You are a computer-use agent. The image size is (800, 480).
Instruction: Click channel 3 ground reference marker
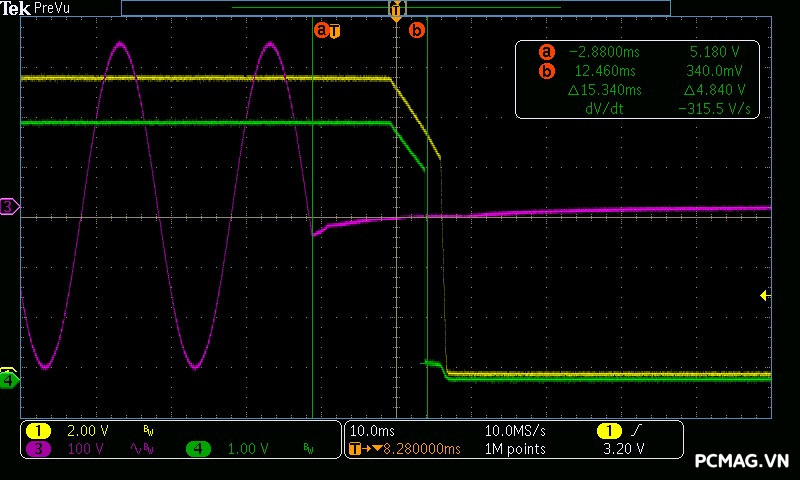click(x=9, y=207)
